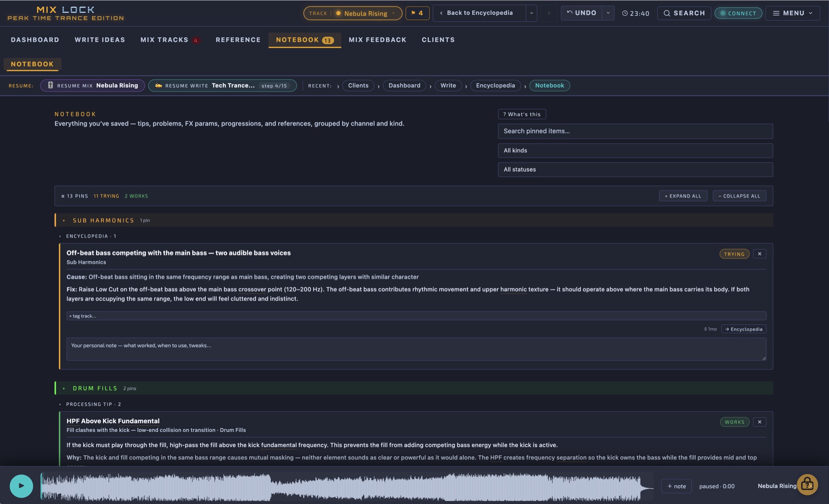The image size is (829, 504).
Task: Click Expand All button
Action: [x=683, y=196]
